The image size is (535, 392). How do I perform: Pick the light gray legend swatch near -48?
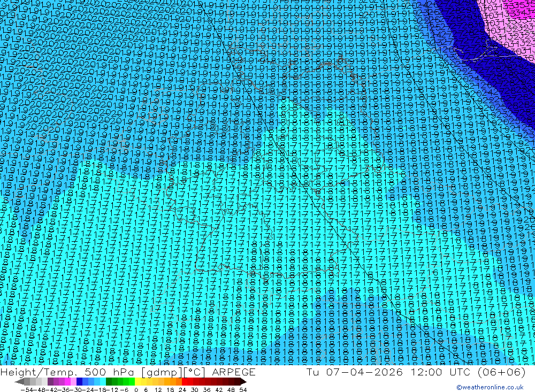coord(39,381)
